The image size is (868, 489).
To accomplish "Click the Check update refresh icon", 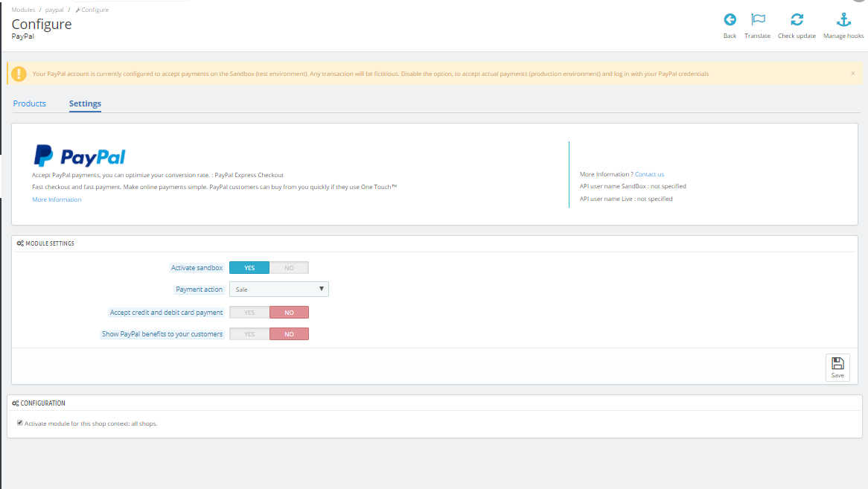I will pyautogui.click(x=797, y=20).
